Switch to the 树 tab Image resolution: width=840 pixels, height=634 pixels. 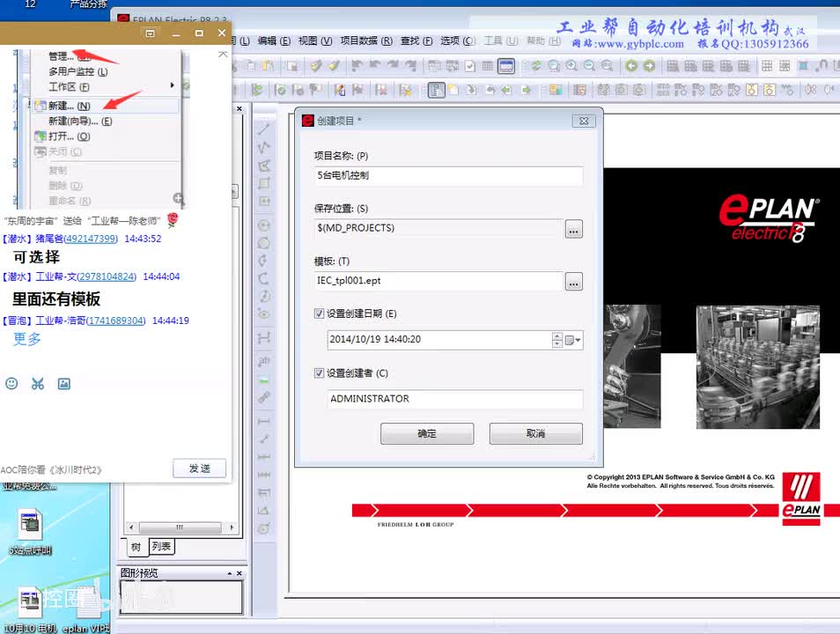click(x=136, y=547)
